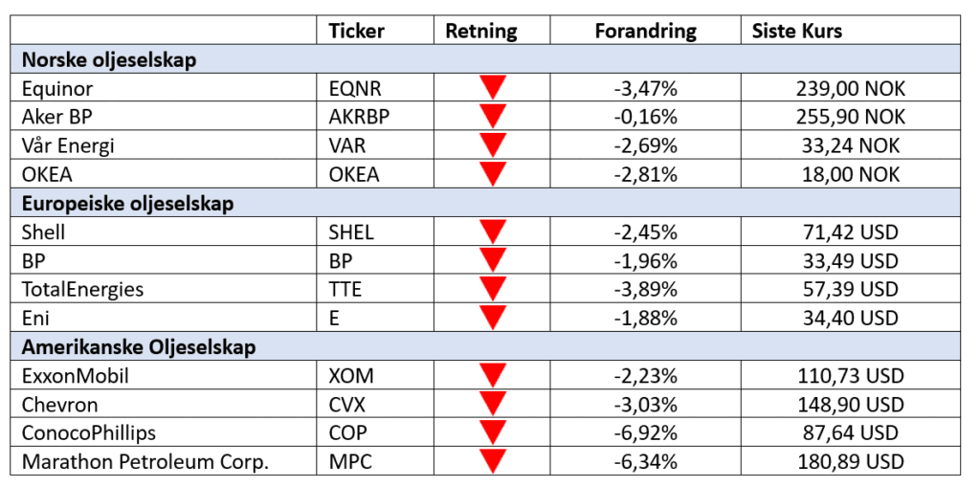Select the Siste Kurs column header
The height and width of the screenshot is (487, 980).
[x=796, y=31]
